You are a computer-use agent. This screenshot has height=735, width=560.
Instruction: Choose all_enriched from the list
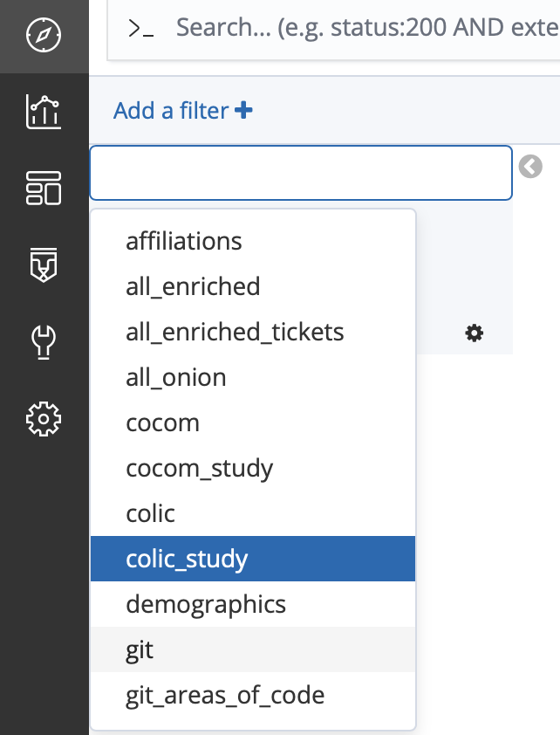point(253,287)
